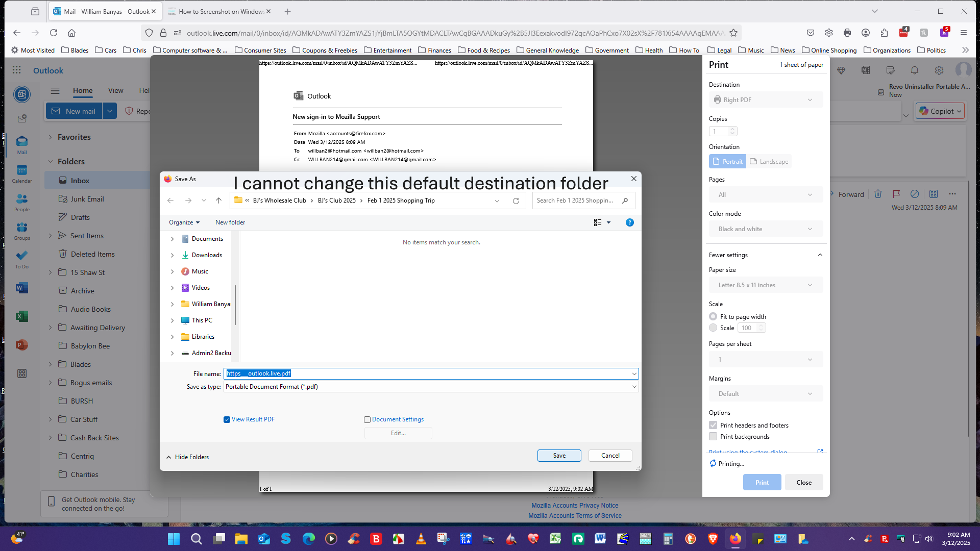Open the Save as type dropdown

pyautogui.click(x=431, y=387)
